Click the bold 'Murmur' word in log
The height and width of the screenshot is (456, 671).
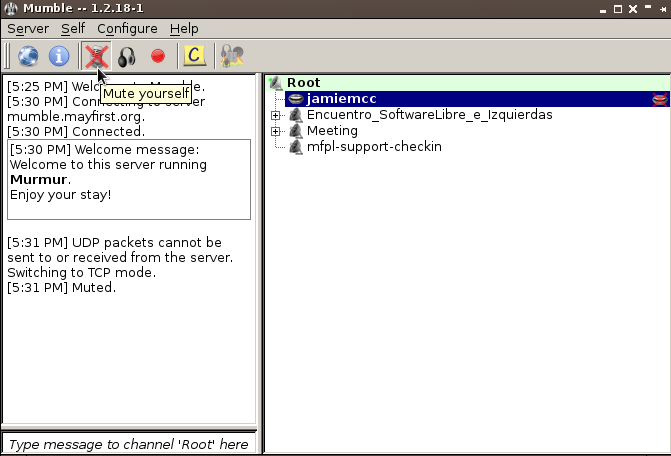39,180
